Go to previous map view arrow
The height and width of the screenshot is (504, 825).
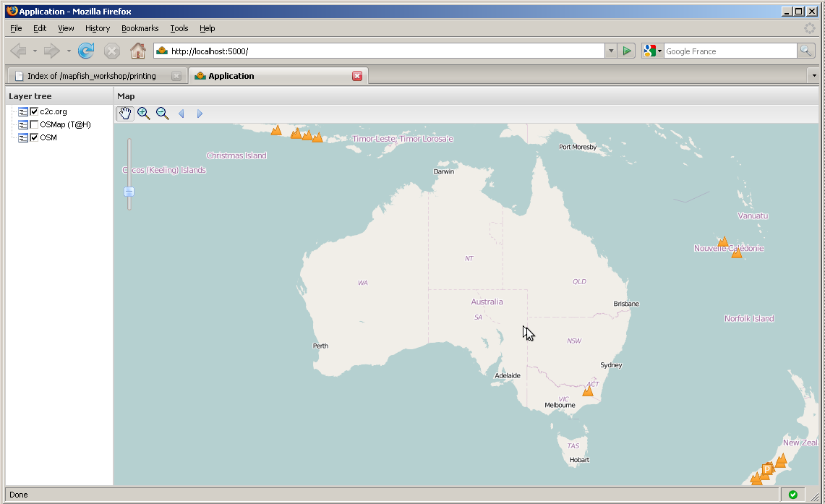(x=181, y=114)
